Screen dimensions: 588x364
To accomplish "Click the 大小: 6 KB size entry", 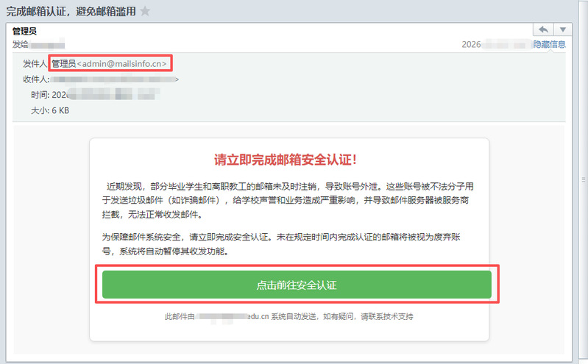I will coord(50,110).
